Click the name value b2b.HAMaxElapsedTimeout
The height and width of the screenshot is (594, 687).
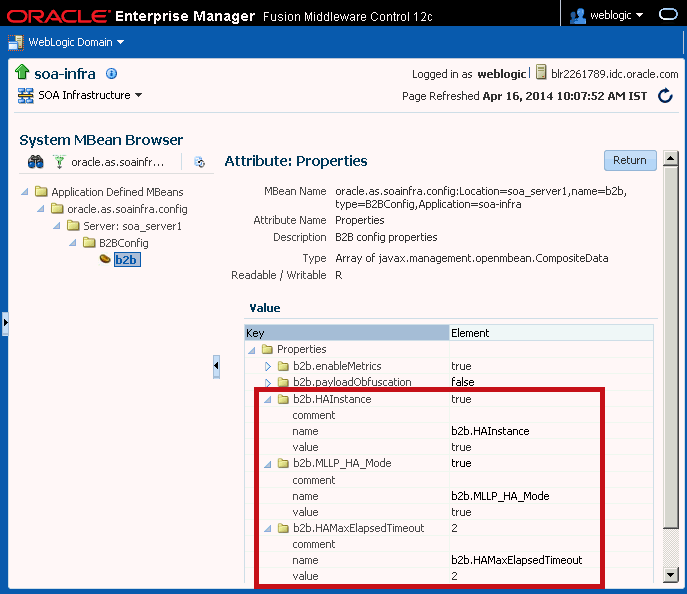pyautogui.click(x=517, y=560)
